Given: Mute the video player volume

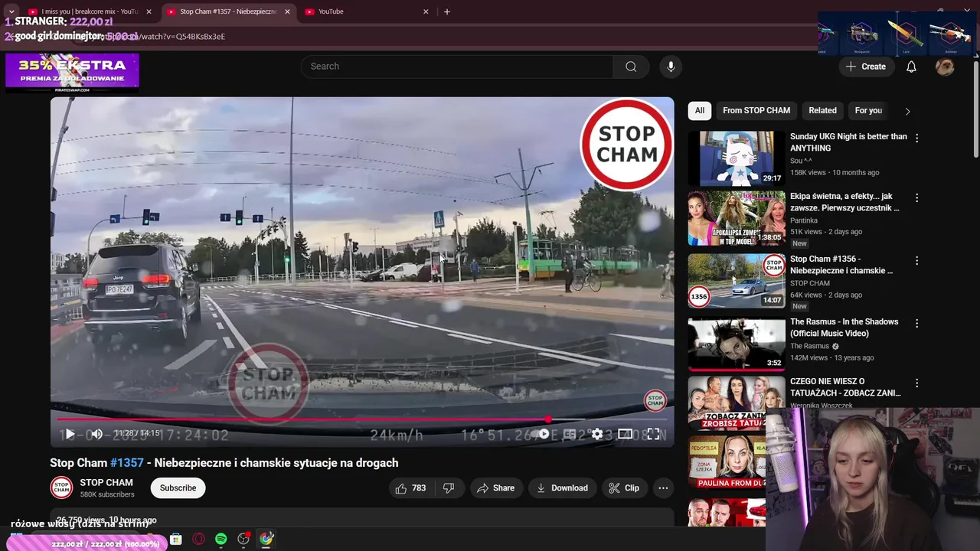Looking at the screenshot, I should 96,434.
